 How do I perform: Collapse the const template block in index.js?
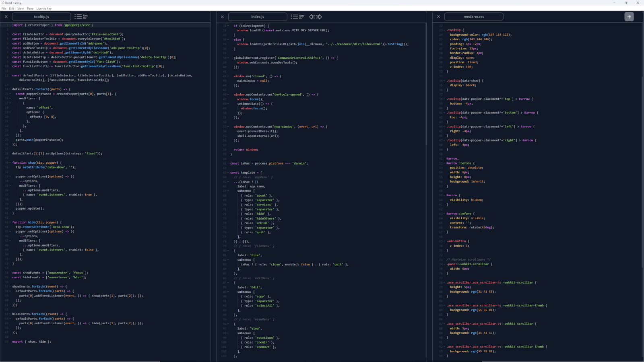click(x=228, y=173)
